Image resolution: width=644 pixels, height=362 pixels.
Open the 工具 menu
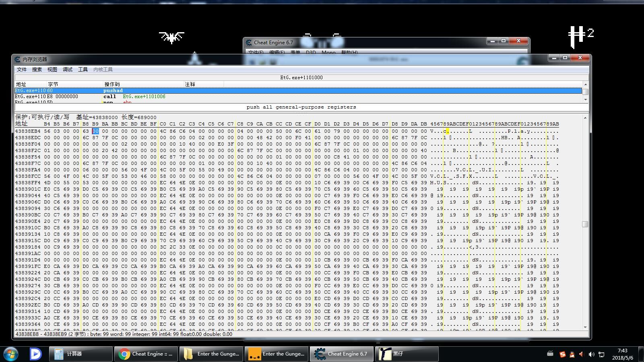click(x=83, y=70)
